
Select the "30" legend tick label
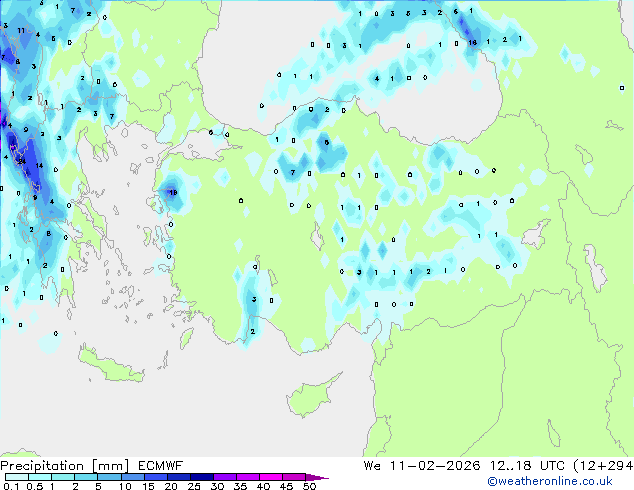[x=217, y=486]
